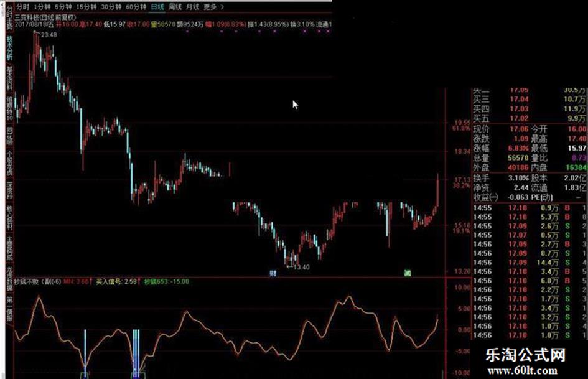Open 基本资料 in the left sidebar
Viewport: 588px width, 379px height.
pyautogui.click(x=9, y=78)
